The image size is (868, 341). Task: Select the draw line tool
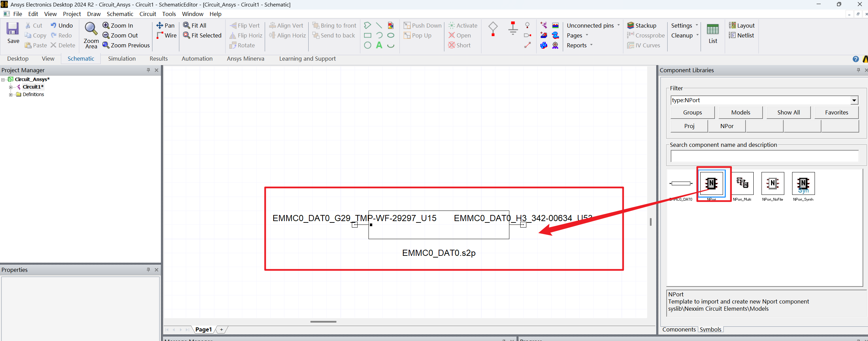coord(379,26)
